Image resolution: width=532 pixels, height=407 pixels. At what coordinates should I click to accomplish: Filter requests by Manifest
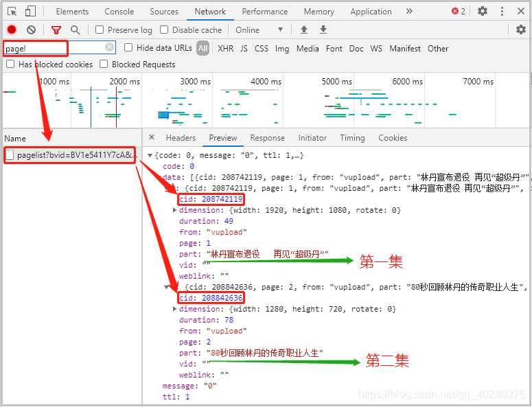[x=405, y=49]
